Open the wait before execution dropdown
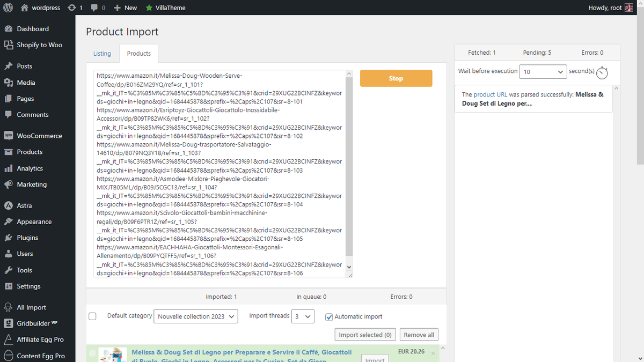The image size is (644, 362). coord(543,71)
